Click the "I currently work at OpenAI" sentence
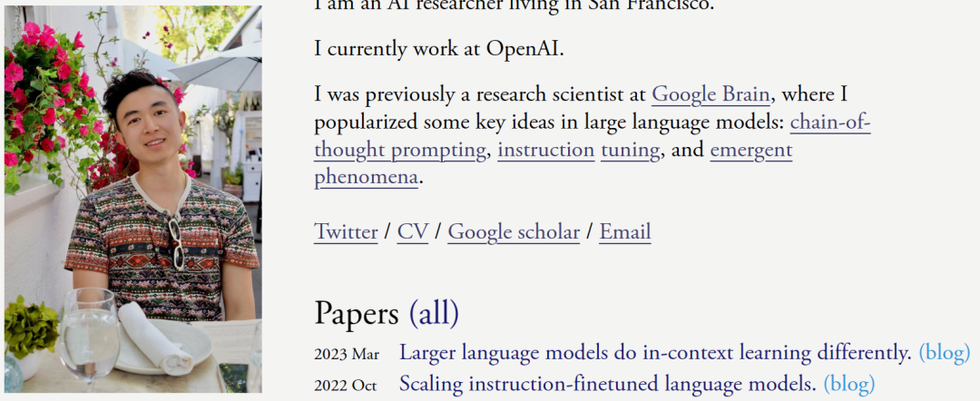Viewport: 980px width, 401px height. [x=439, y=49]
